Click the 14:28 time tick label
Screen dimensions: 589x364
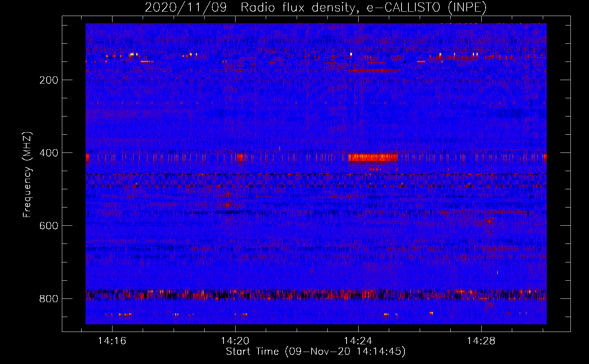pyautogui.click(x=481, y=341)
